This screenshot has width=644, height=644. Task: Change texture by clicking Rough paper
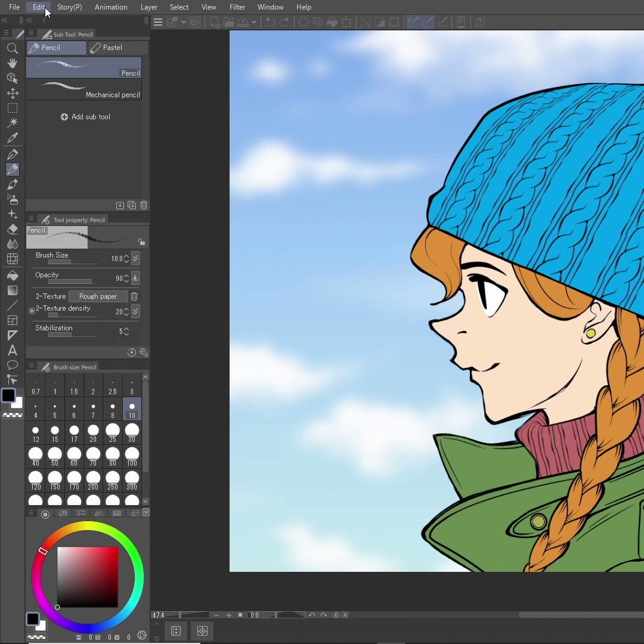[98, 296]
